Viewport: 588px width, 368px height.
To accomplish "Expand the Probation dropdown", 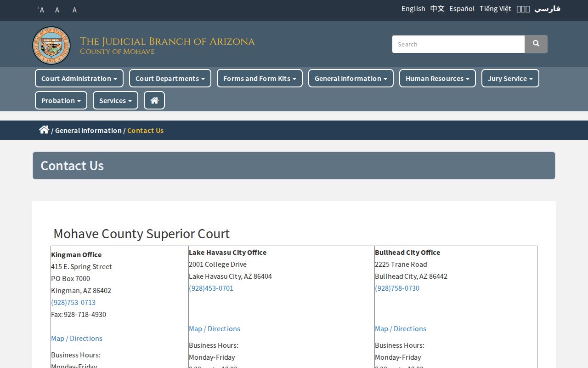I will 61,100.
